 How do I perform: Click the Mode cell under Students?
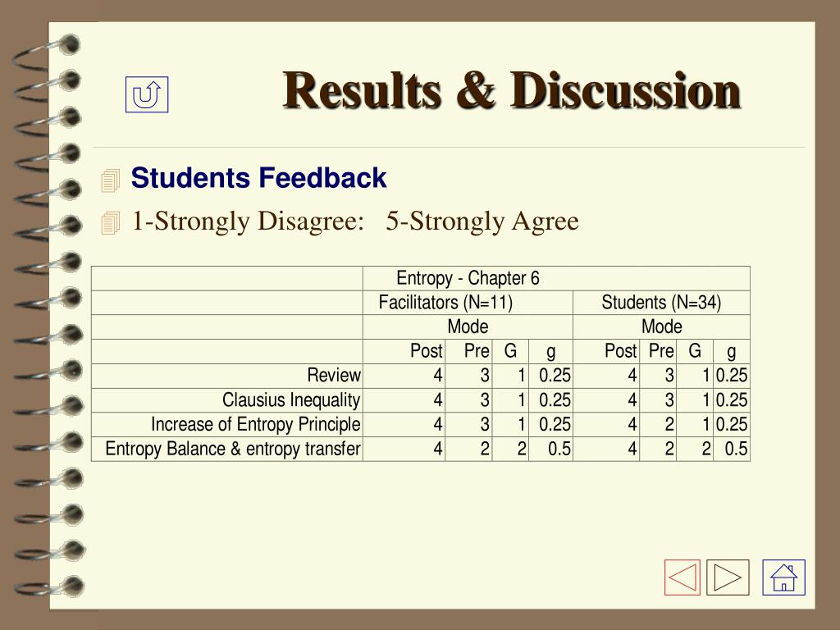pyautogui.click(x=662, y=326)
